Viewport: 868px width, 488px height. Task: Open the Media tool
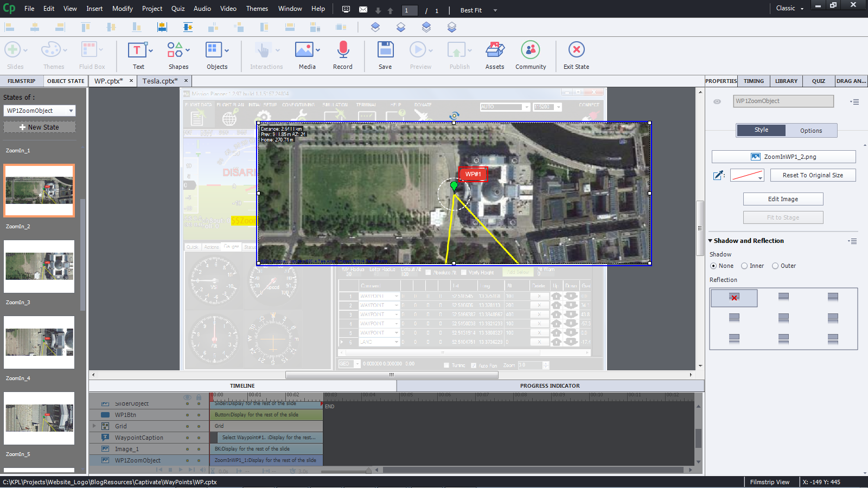(304, 50)
